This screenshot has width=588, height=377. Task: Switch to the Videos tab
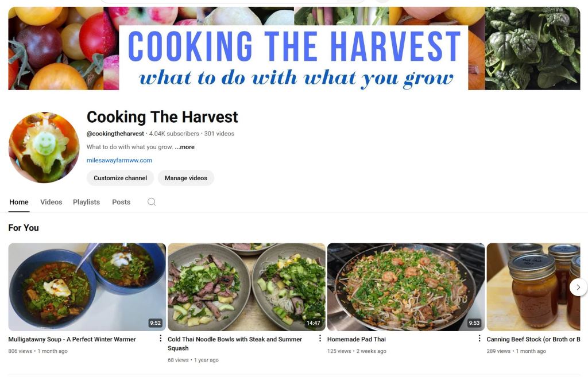51,202
